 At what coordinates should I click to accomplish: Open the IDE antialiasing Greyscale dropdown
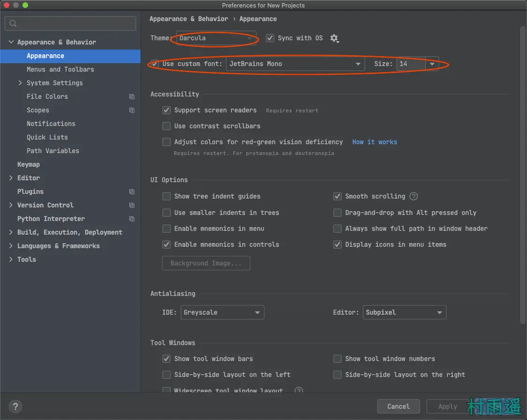coord(222,312)
